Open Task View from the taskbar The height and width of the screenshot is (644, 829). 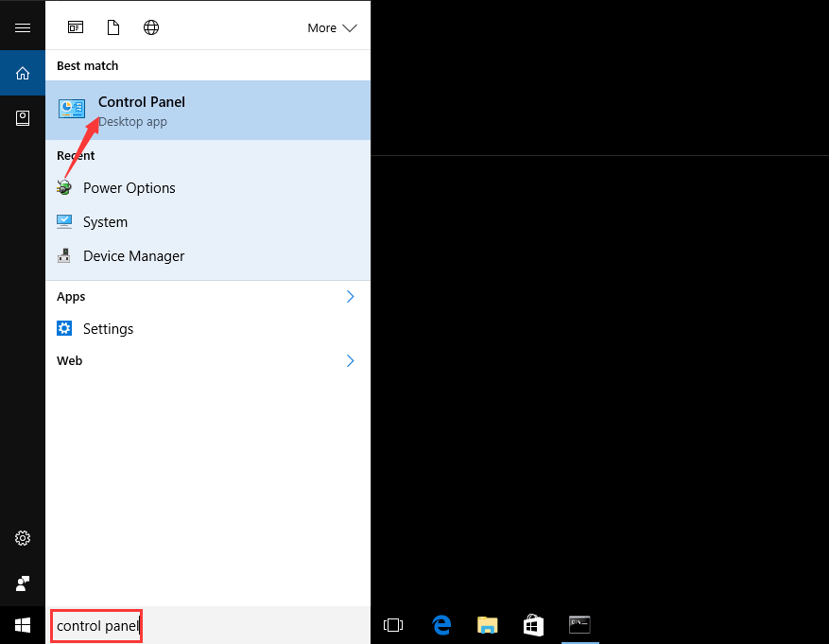click(393, 625)
